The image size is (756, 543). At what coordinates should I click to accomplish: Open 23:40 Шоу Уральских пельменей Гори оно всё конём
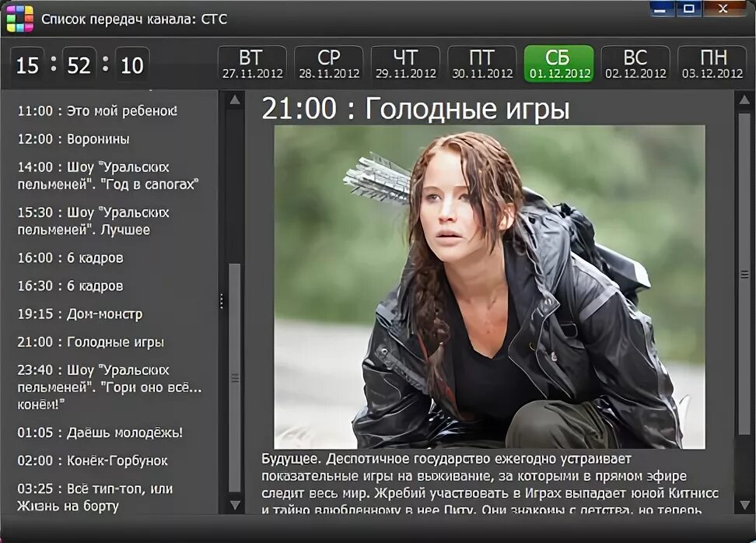coord(110,387)
